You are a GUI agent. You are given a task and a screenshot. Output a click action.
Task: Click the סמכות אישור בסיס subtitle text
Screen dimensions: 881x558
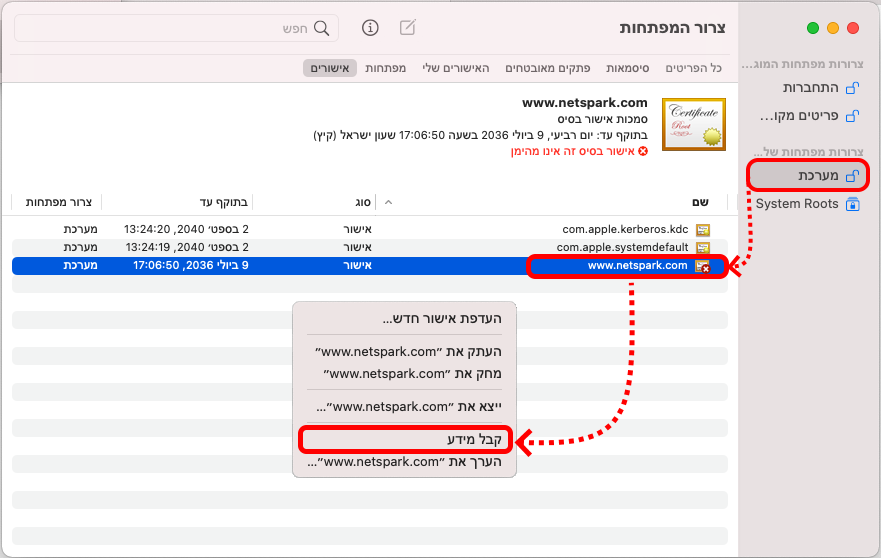pyautogui.click(x=602, y=119)
